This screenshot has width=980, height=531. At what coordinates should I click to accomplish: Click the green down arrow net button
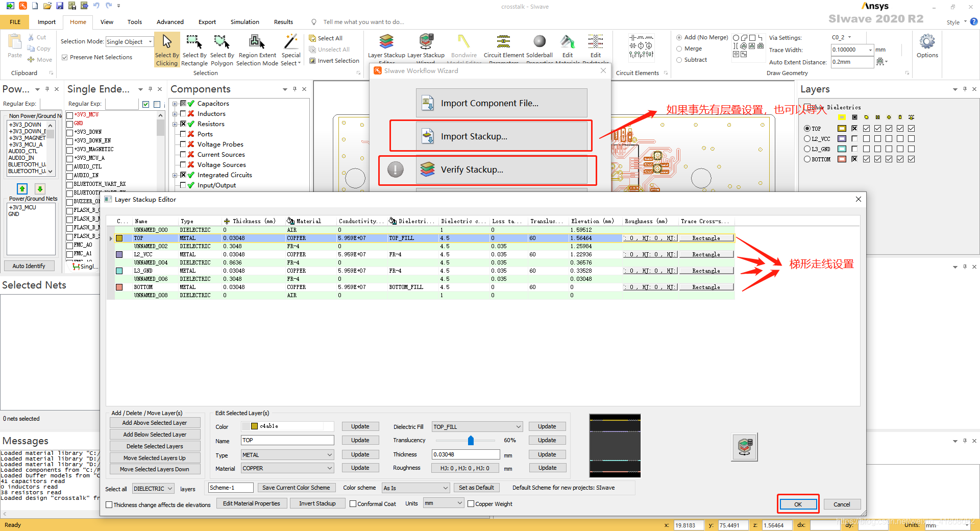[40, 189]
